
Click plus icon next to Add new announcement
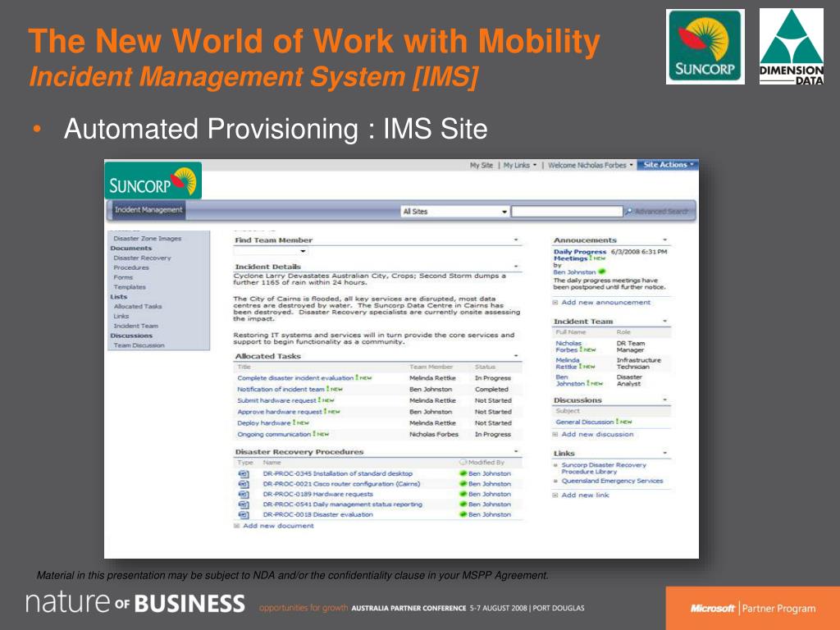pyautogui.click(x=555, y=303)
